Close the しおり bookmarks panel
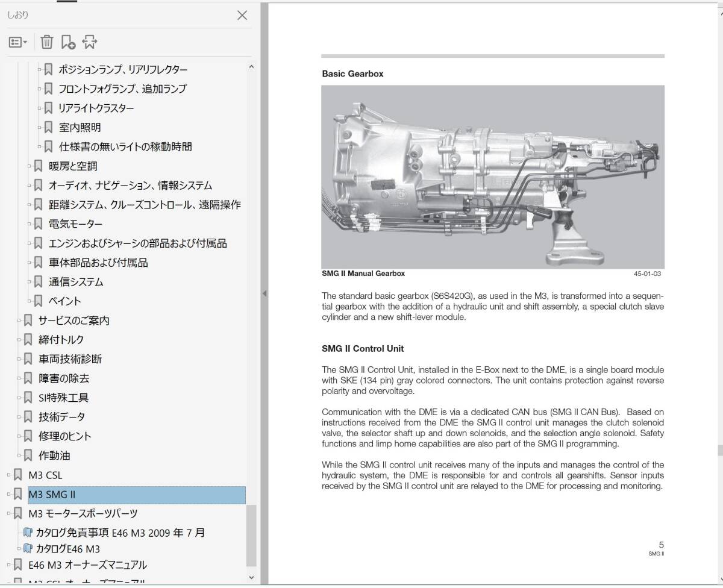Image resolution: width=723 pixels, height=588 pixels. click(242, 16)
